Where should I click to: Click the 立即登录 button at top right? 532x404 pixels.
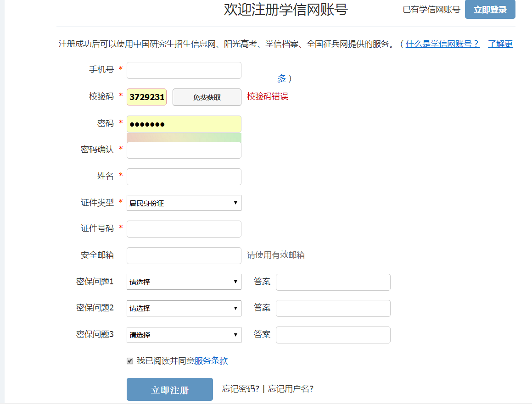click(490, 9)
